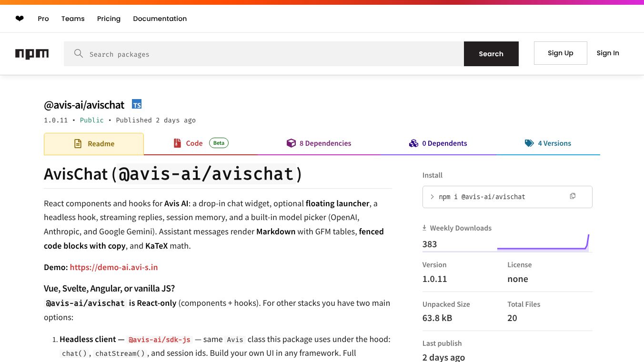Screen dimensions: 644x362
Task: Click the TypeScript badge beside the package name
Action: tap(137, 104)
